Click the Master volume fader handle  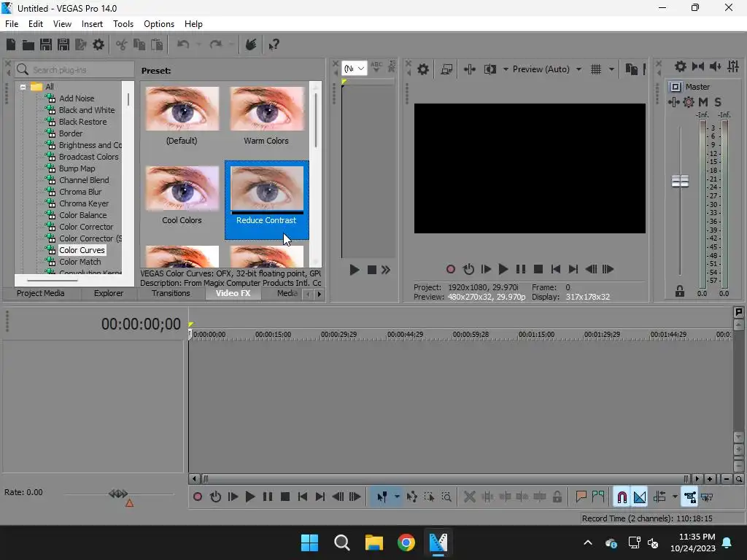click(x=680, y=181)
